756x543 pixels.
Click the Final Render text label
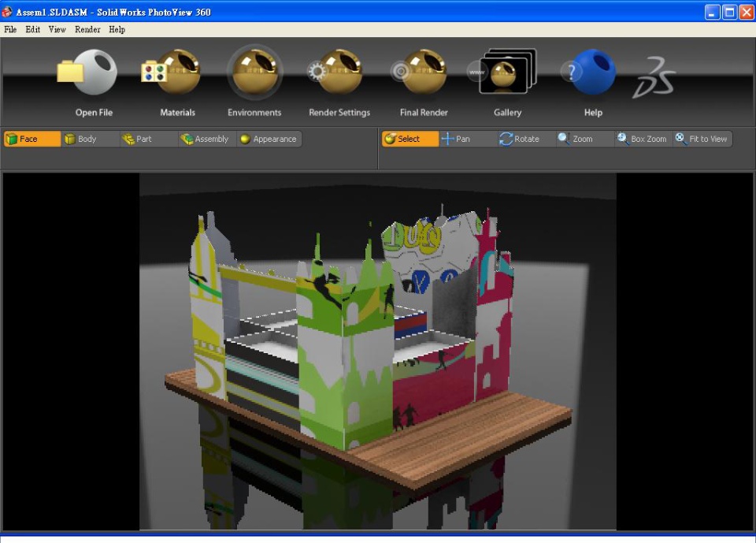coord(424,113)
